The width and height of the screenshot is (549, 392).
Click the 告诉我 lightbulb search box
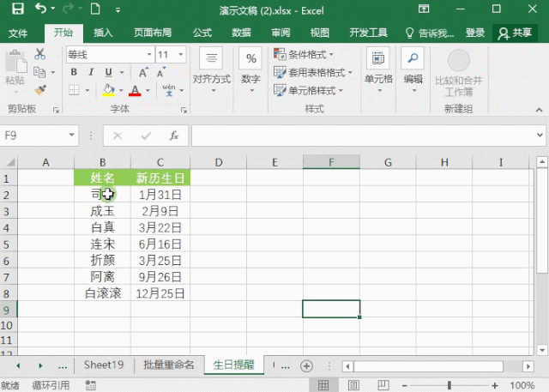[x=429, y=33]
